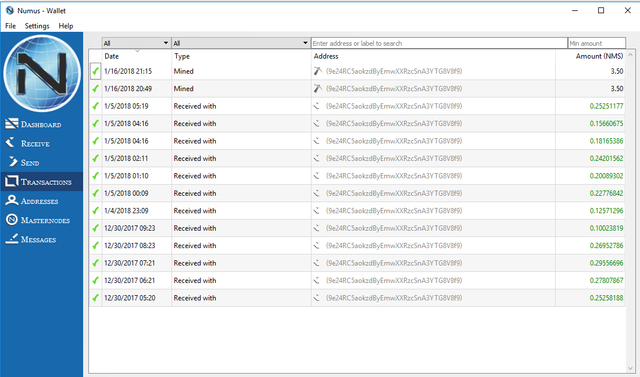Select amount 0.25258188
The height and width of the screenshot is (377, 640).
[606, 298]
